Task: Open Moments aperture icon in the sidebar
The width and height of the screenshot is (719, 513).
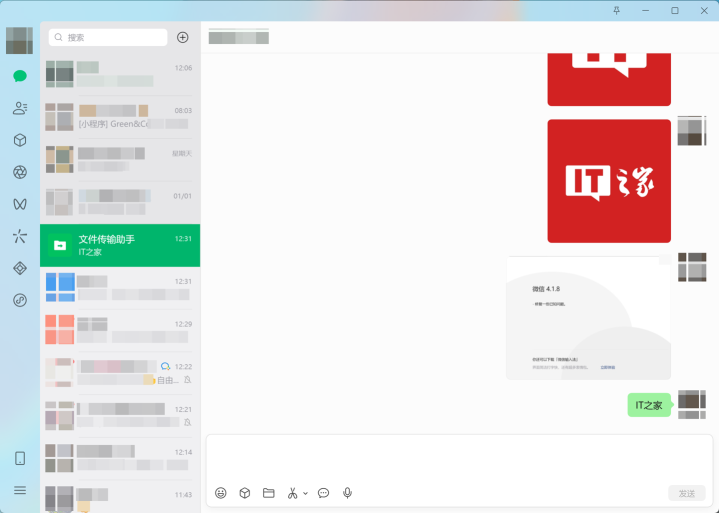Action: [x=20, y=172]
